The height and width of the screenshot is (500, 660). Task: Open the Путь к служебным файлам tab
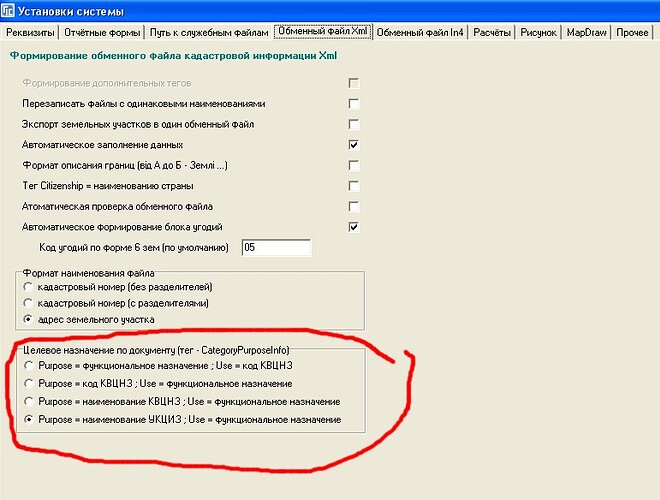[209, 32]
